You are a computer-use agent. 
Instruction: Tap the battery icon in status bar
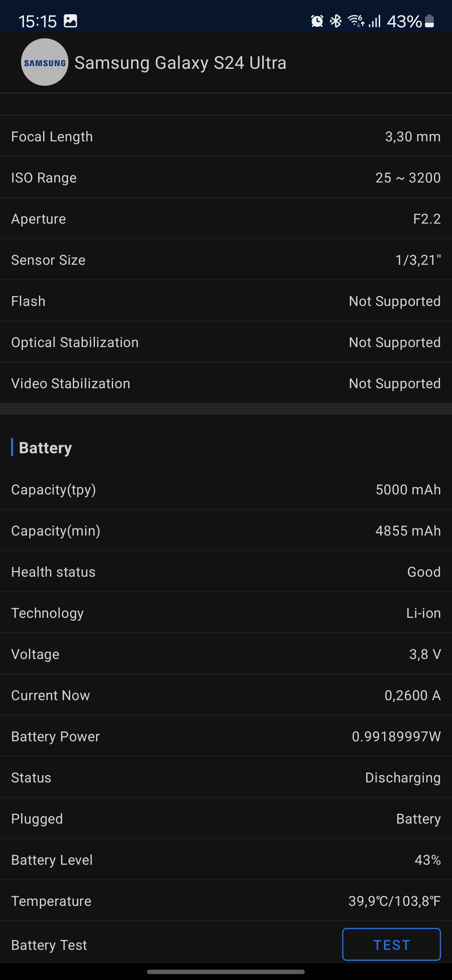[x=429, y=21]
